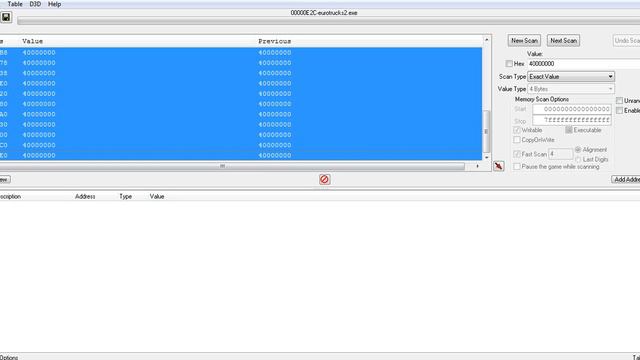Click the Value column header in results
The width and height of the screenshot is (640, 360).
coord(33,41)
